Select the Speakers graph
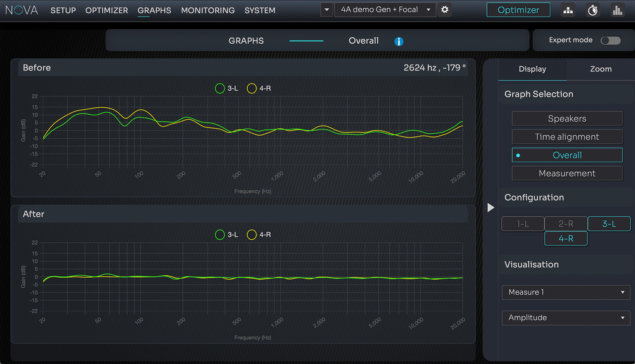Viewport: 635px width, 364px height. [x=567, y=119]
